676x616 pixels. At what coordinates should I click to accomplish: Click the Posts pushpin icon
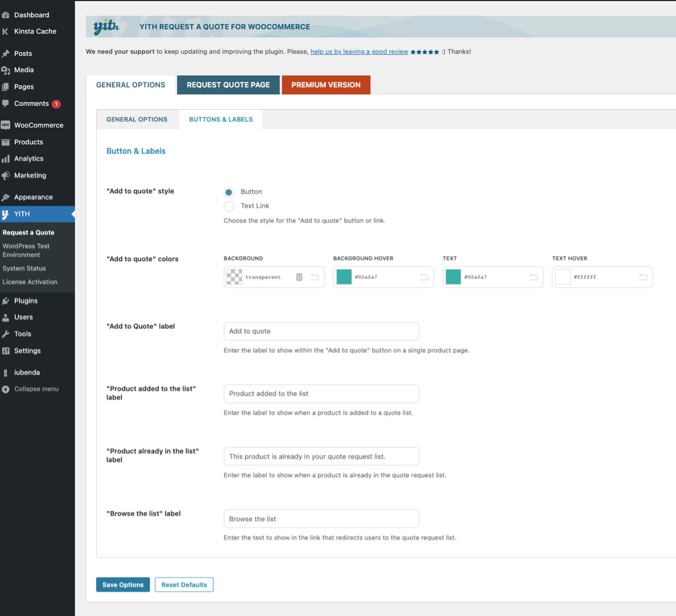(5, 54)
